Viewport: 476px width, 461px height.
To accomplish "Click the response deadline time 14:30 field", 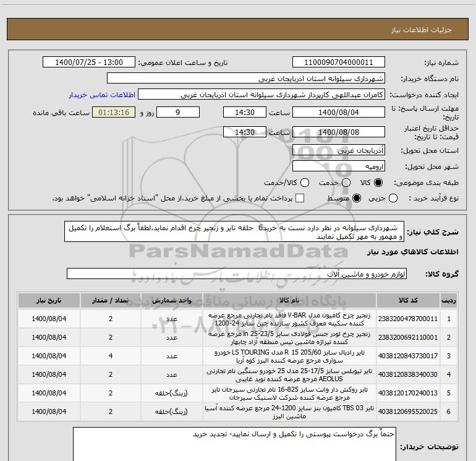I will (x=245, y=112).
